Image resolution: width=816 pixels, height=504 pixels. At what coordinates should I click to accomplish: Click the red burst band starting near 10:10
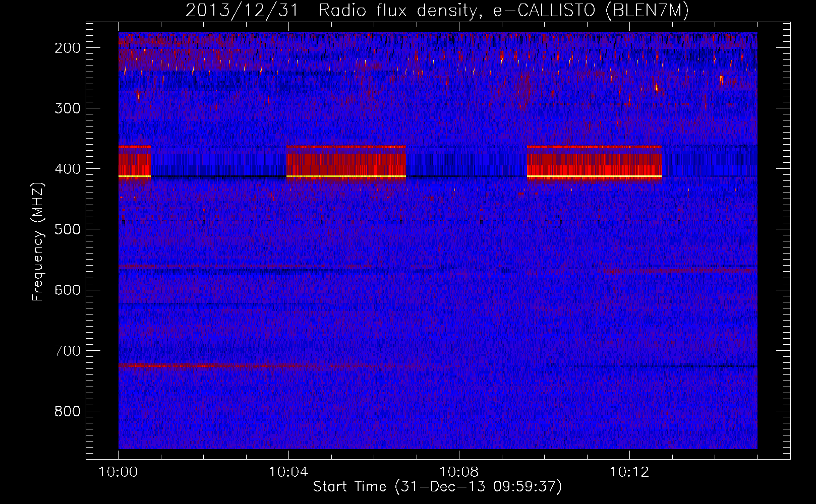tap(594, 162)
